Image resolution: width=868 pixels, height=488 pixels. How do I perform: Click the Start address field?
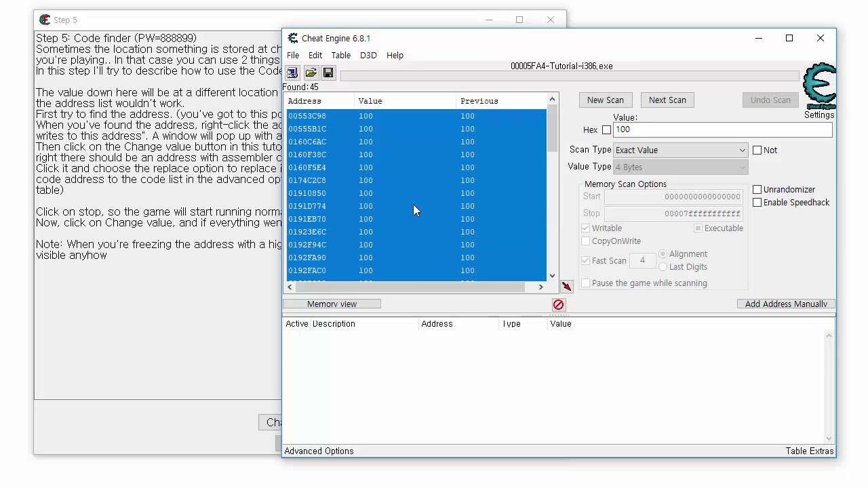tap(673, 197)
